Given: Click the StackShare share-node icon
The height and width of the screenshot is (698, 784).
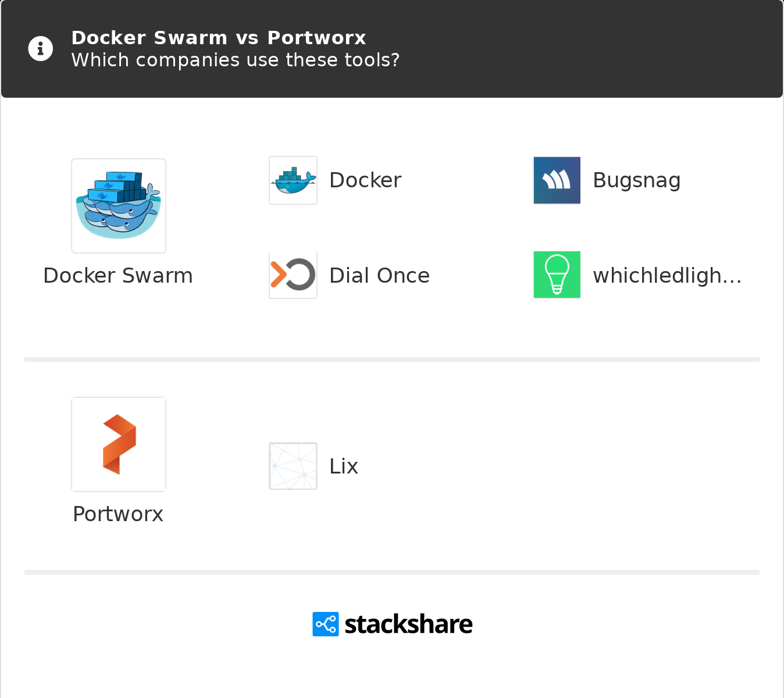Looking at the screenshot, I should coord(325,624).
